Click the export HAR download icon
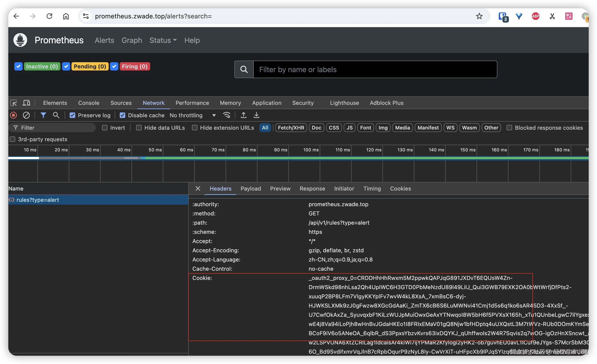597x364 pixels. [256, 115]
